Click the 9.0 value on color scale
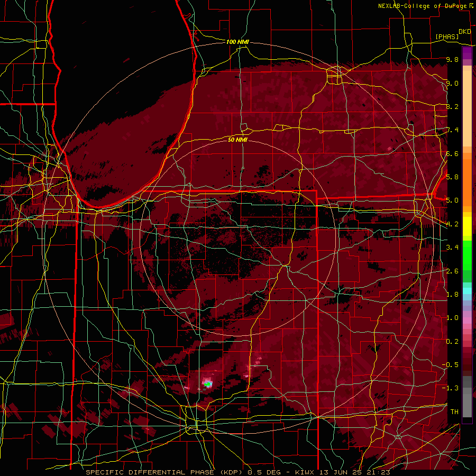Screen dimensions: 476x476 click(x=452, y=83)
